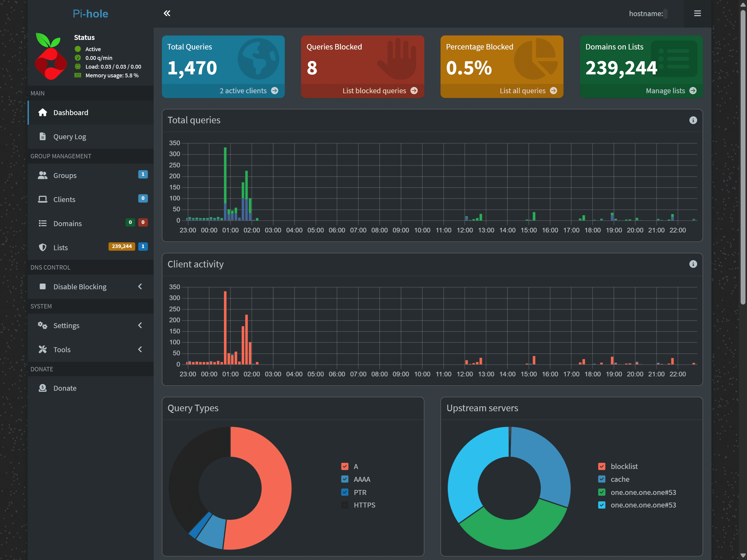Open the hamburger menu at top right

tap(697, 13)
